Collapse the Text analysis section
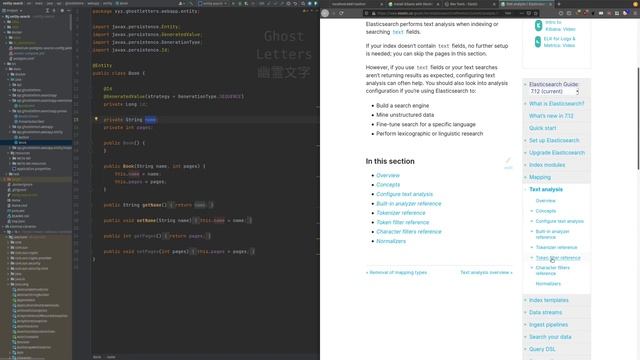The width and height of the screenshot is (640, 360). [x=525, y=189]
